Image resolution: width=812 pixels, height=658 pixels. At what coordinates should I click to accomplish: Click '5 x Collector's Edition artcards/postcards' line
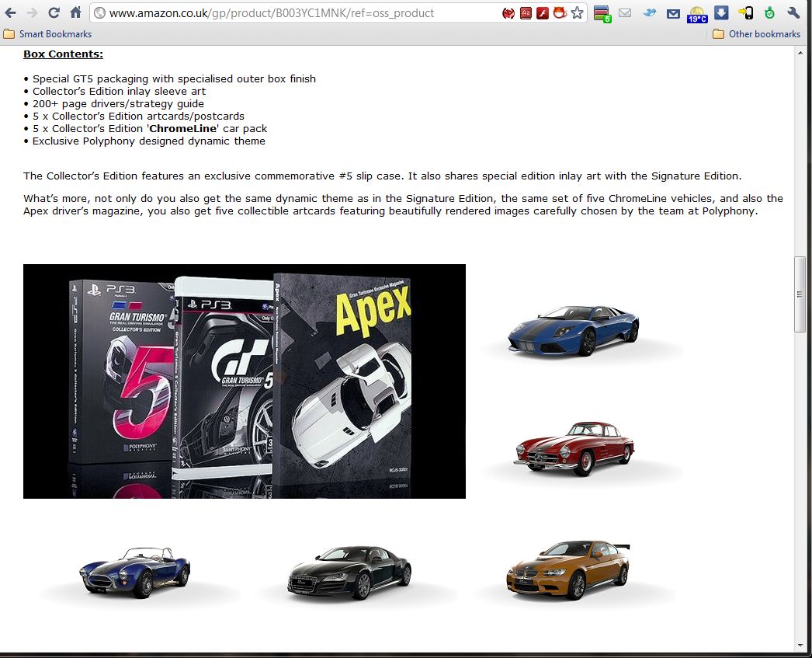(x=138, y=116)
